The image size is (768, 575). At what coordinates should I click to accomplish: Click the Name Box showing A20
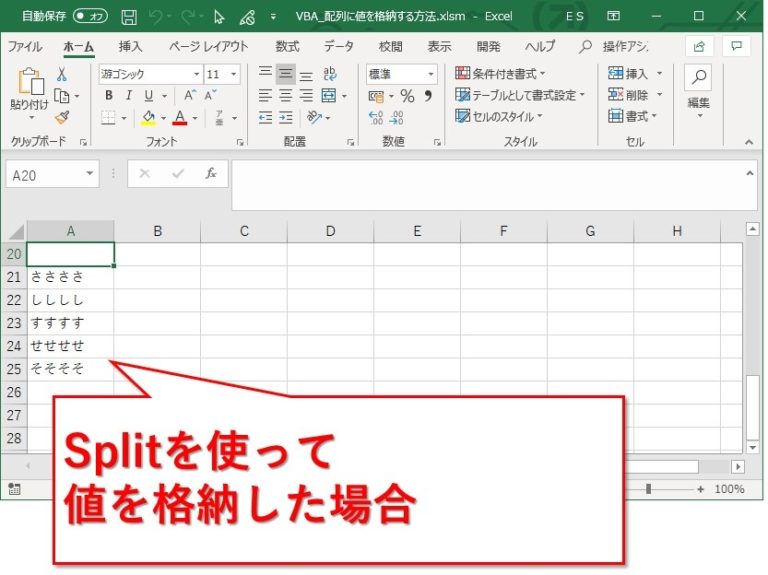(45, 174)
